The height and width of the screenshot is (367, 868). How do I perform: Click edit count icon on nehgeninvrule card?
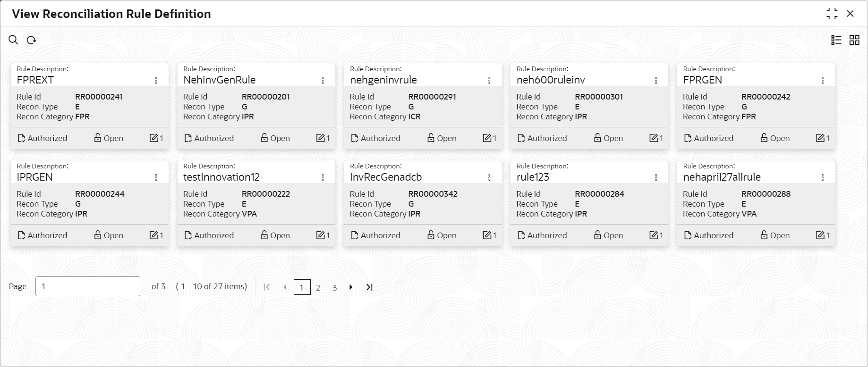coord(487,138)
